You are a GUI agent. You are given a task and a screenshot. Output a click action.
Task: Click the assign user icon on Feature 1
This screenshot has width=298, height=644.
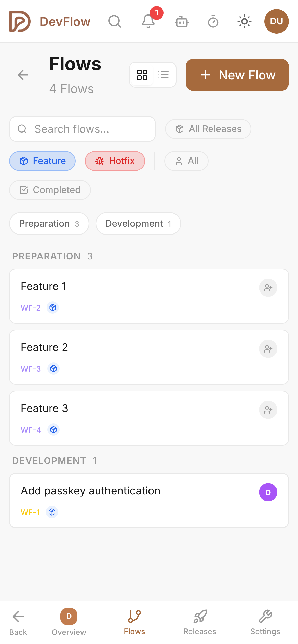[268, 288]
